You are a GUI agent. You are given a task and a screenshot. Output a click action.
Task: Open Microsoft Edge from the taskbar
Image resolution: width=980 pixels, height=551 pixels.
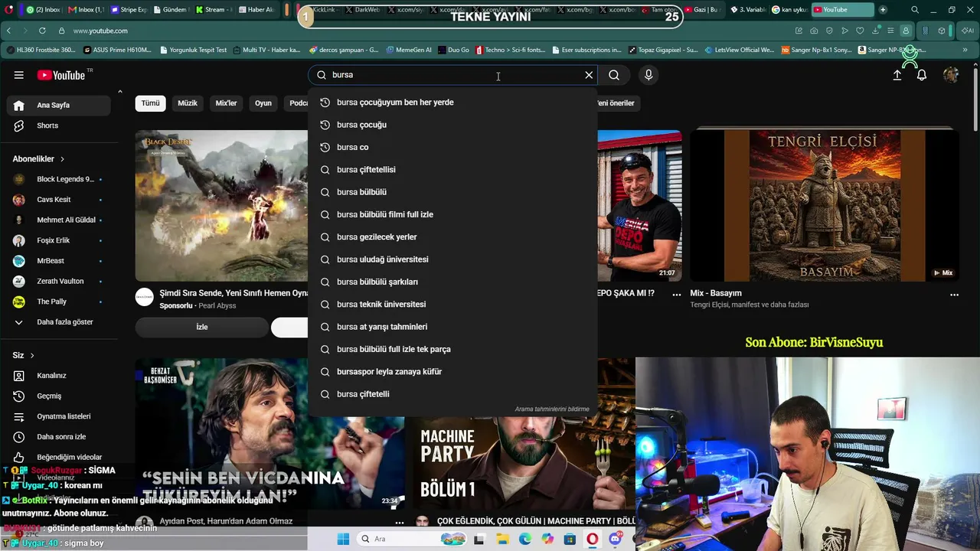pos(524,539)
